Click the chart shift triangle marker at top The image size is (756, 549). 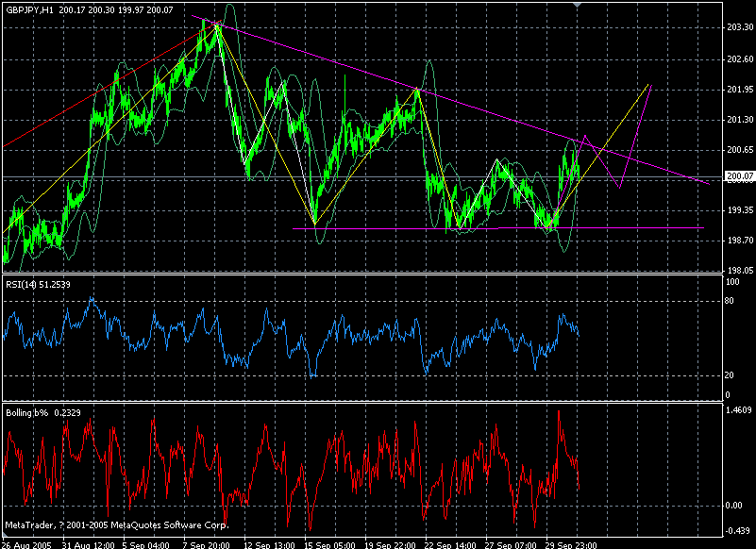click(x=577, y=5)
